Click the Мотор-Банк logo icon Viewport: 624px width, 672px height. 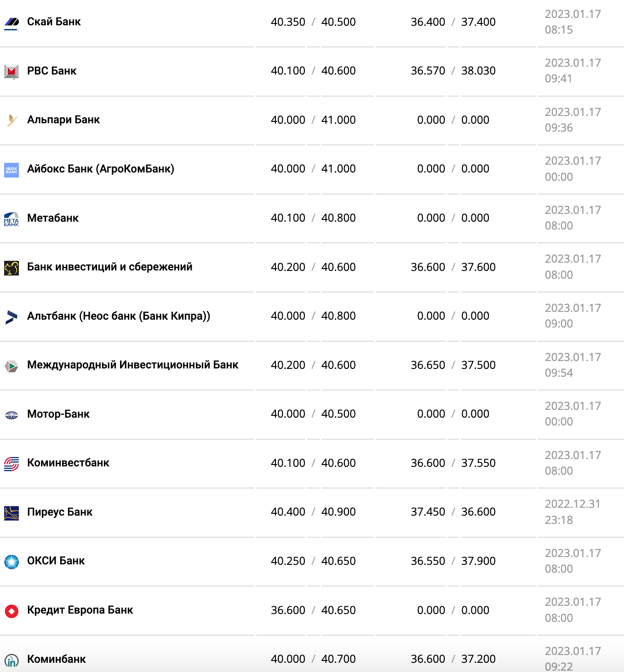point(11,415)
